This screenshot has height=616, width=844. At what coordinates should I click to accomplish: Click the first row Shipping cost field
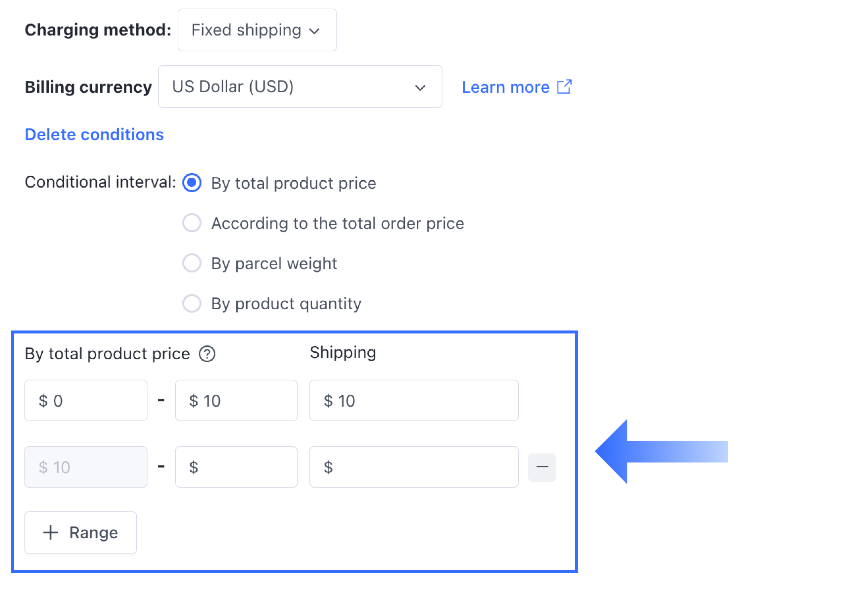(414, 401)
